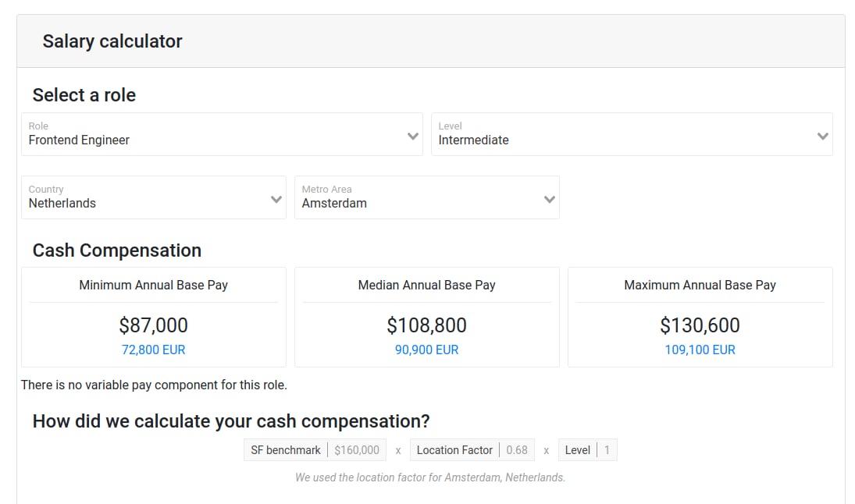Open the Role dropdown showing Frontend Engineer
The width and height of the screenshot is (855, 504).
tap(211, 135)
